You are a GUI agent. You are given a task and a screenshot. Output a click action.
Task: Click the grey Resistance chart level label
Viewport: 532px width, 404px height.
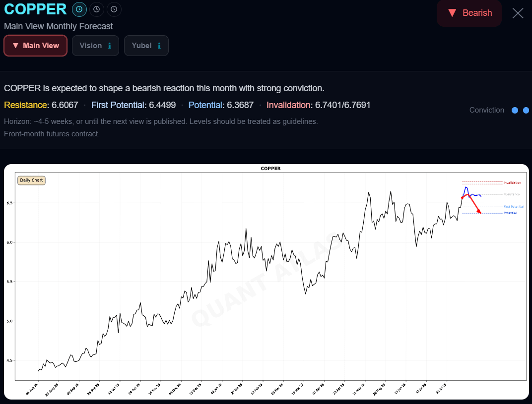coord(511,194)
